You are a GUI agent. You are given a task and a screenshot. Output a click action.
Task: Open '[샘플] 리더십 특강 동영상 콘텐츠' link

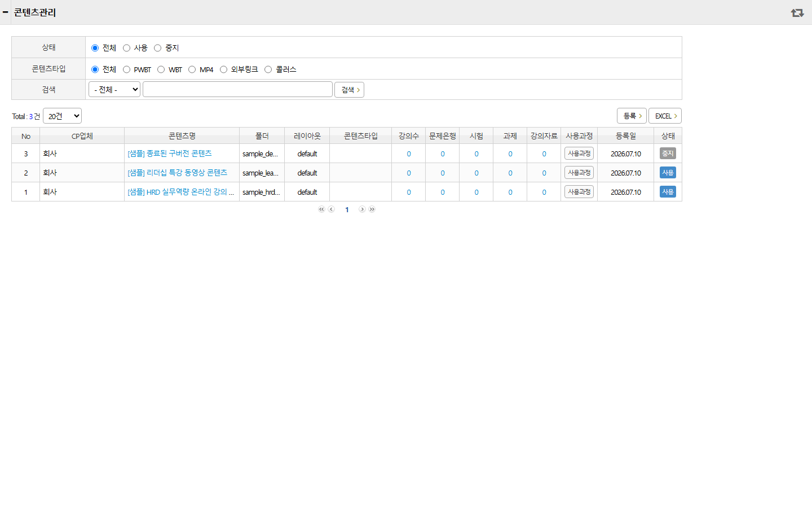click(178, 173)
